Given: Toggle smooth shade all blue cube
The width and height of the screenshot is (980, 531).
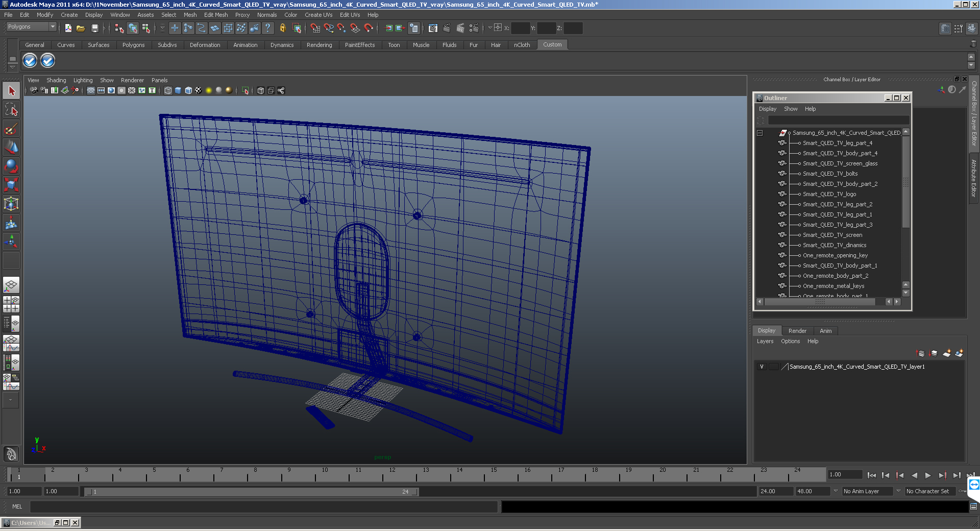Looking at the screenshot, I should [x=178, y=90].
